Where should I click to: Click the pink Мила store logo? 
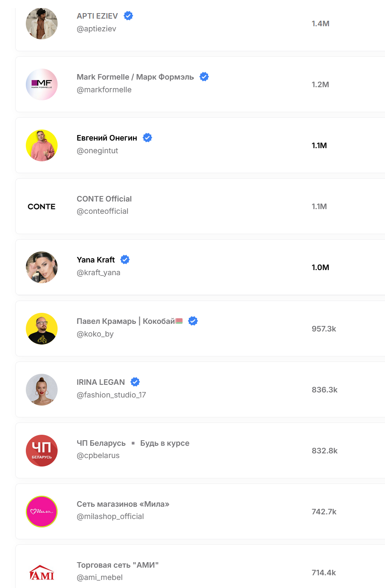pos(42,511)
